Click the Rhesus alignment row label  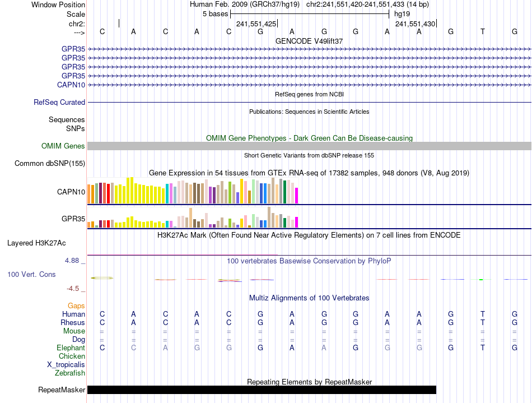(73, 322)
